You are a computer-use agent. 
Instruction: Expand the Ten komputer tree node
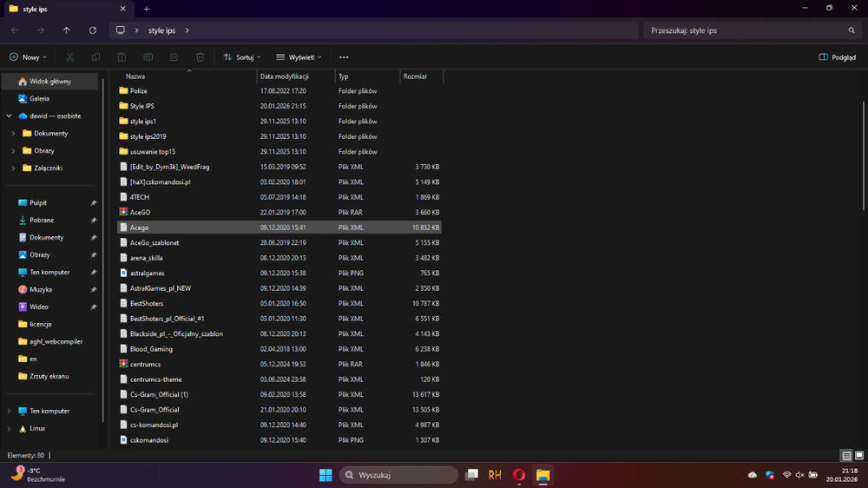10,411
